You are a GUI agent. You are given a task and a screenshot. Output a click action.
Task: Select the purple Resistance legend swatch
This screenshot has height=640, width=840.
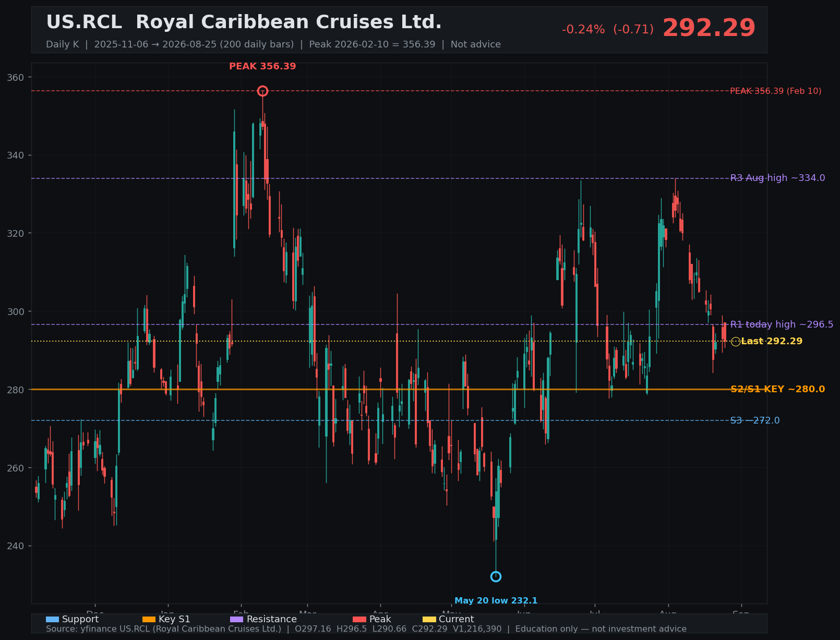236,620
